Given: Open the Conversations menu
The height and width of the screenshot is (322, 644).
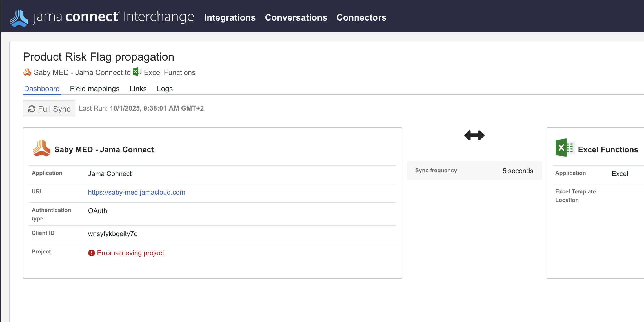Looking at the screenshot, I should tap(296, 17).
